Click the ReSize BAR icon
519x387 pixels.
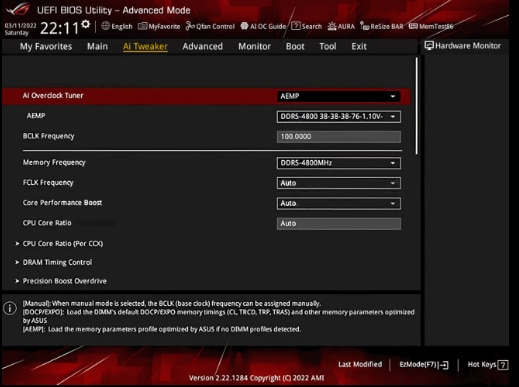[x=364, y=26]
